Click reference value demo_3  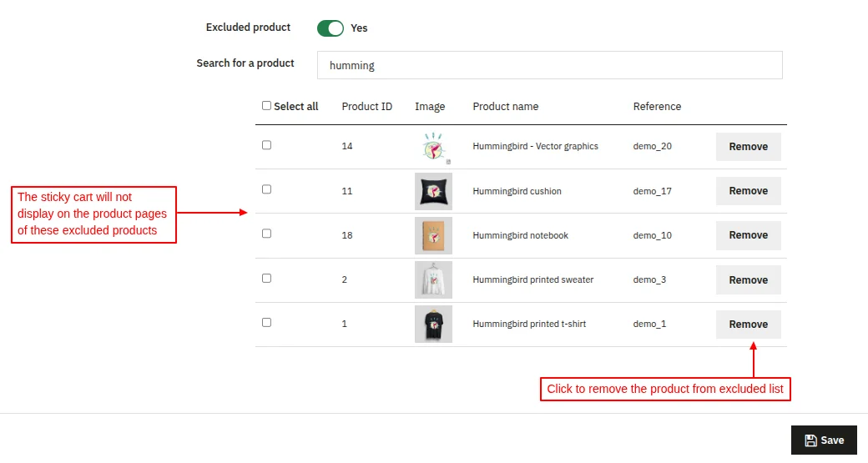pos(650,280)
